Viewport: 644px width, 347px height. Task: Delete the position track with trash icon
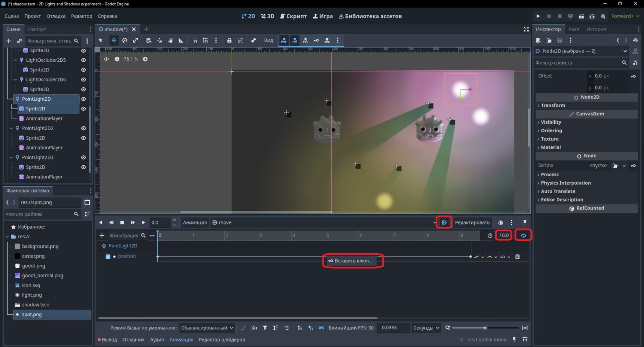click(x=517, y=257)
